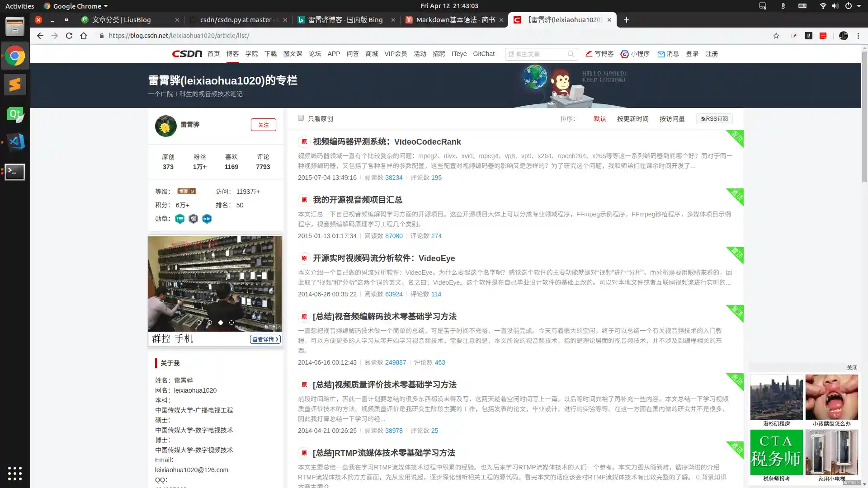The width and height of the screenshot is (868, 488).
Task: Click the RSS订阅 button
Action: coord(714,119)
